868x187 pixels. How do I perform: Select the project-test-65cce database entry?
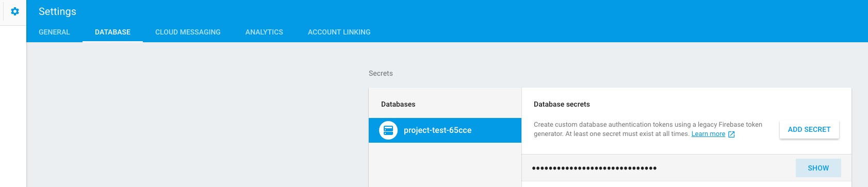click(445, 130)
